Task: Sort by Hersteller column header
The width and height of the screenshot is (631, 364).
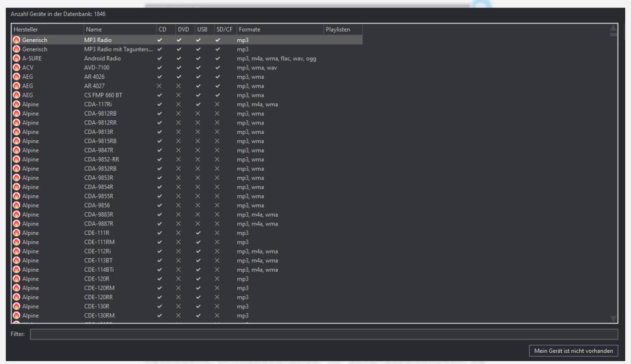Action: coord(47,29)
